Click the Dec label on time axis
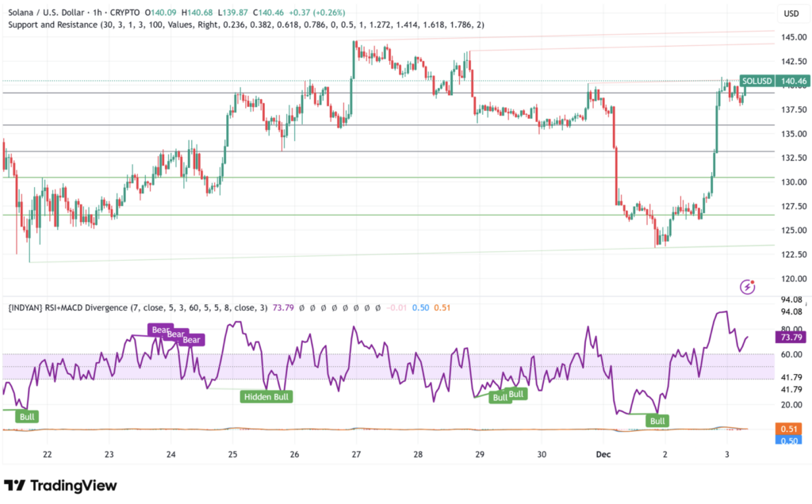 coord(603,455)
